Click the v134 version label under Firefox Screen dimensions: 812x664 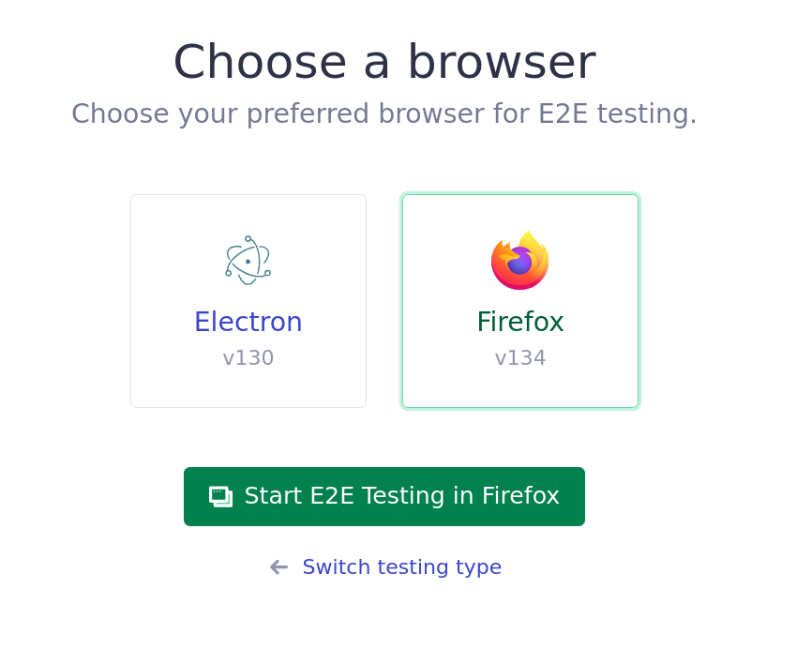519,357
